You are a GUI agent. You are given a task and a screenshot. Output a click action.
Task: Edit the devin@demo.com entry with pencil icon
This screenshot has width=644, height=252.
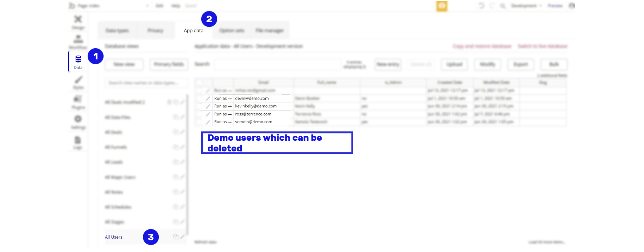pyautogui.click(x=208, y=99)
